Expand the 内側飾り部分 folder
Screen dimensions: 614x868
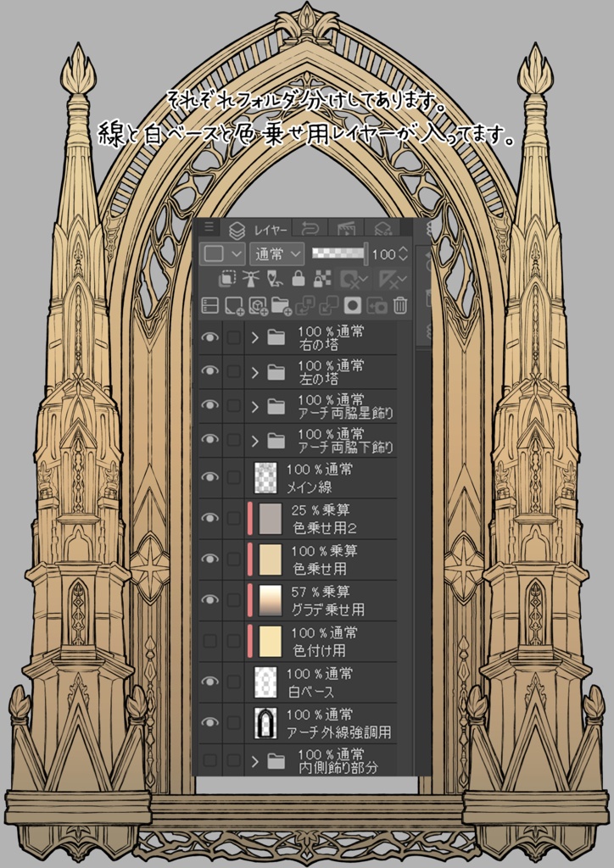coord(254,762)
